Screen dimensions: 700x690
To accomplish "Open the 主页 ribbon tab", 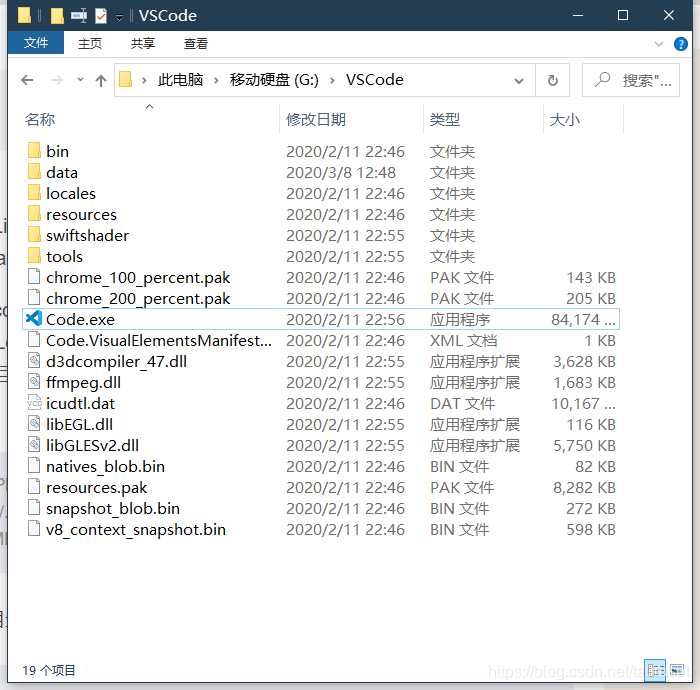I will (90, 43).
